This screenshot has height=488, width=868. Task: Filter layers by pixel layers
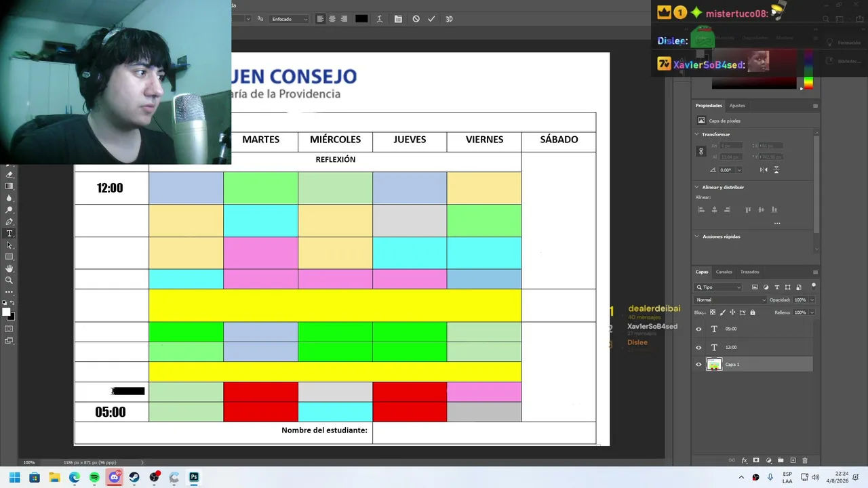tap(755, 287)
